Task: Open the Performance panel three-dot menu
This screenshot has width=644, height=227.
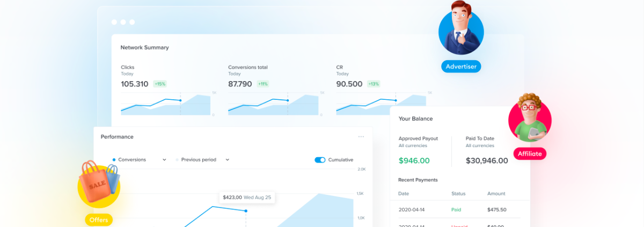Action: (x=361, y=137)
